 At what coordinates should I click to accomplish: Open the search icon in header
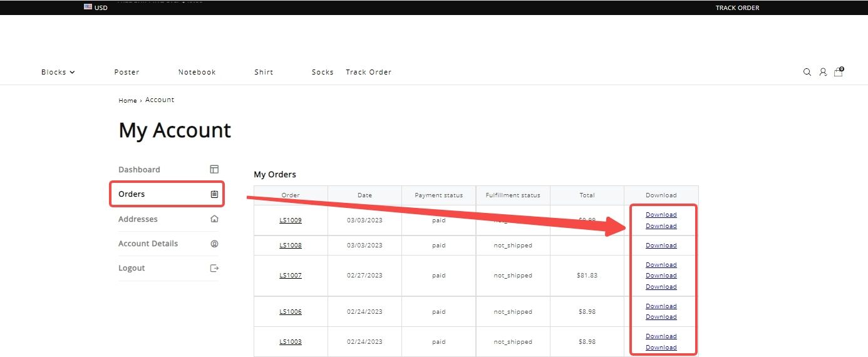pyautogui.click(x=807, y=72)
